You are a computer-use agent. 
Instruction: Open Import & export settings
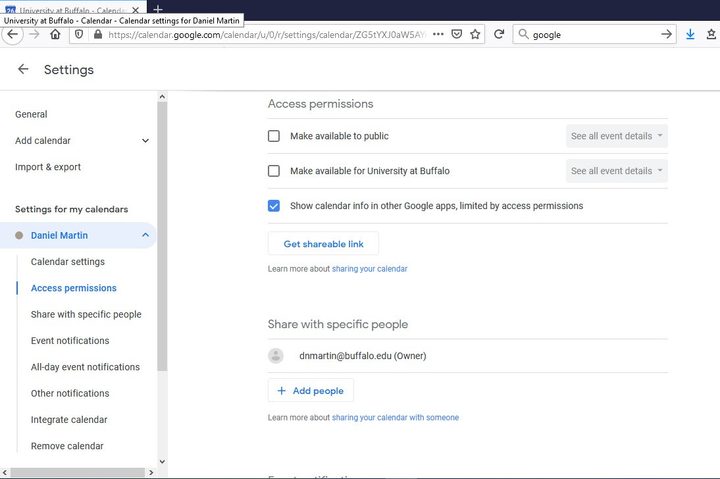(48, 167)
